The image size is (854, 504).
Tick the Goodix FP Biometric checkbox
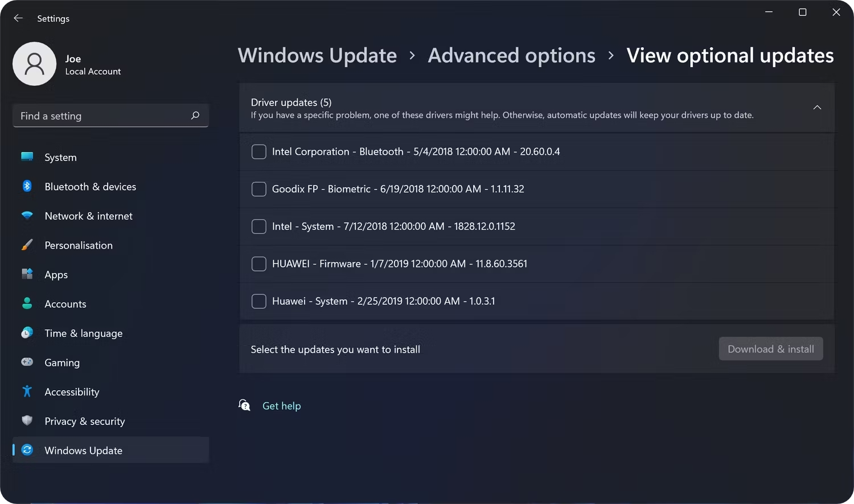259,189
